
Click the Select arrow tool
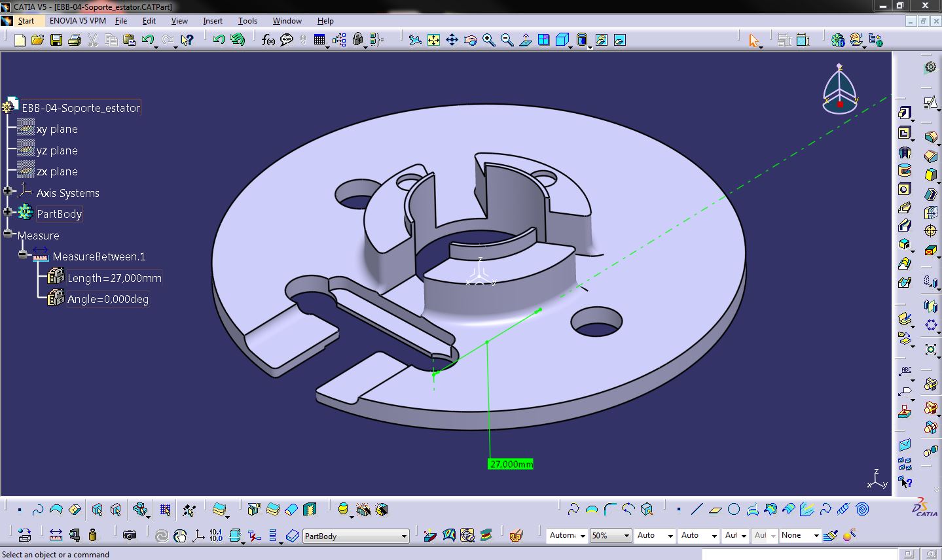[x=754, y=41]
